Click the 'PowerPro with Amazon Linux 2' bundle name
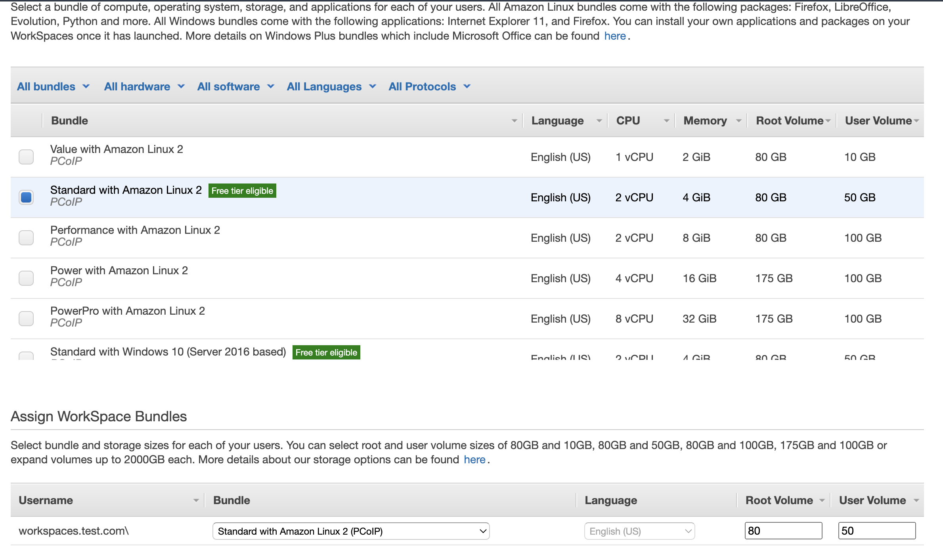The image size is (943, 560). pos(128,311)
